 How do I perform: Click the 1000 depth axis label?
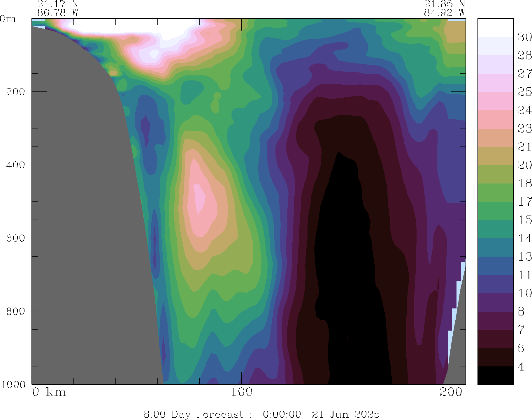coord(13,384)
